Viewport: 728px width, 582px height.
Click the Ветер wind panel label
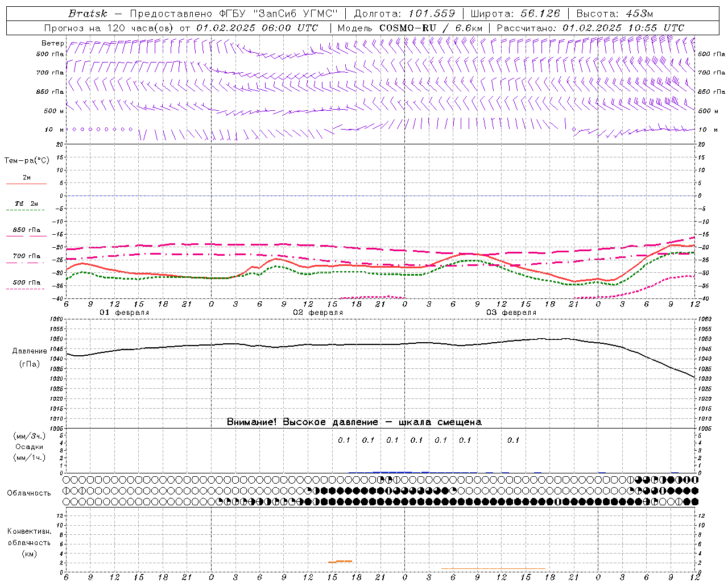click(x=52, y=43)
